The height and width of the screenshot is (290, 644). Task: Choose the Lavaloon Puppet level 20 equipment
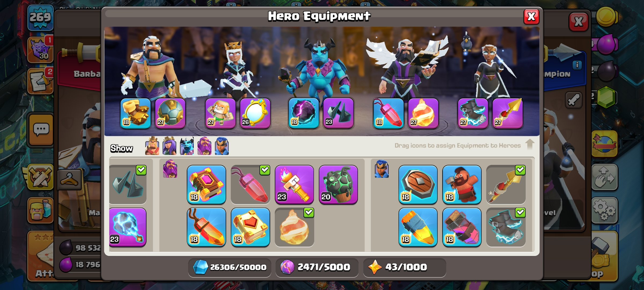(x=338, y=184)
